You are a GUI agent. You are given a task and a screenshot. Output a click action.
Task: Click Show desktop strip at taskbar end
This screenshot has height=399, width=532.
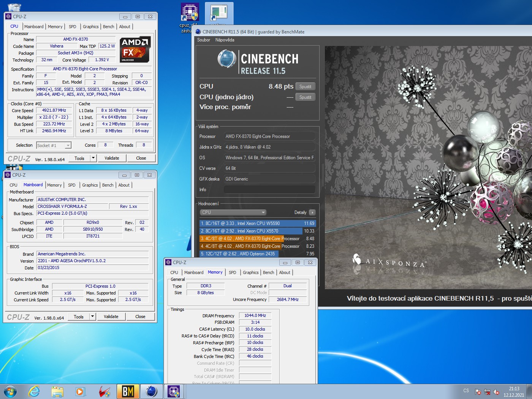point(529,391)
